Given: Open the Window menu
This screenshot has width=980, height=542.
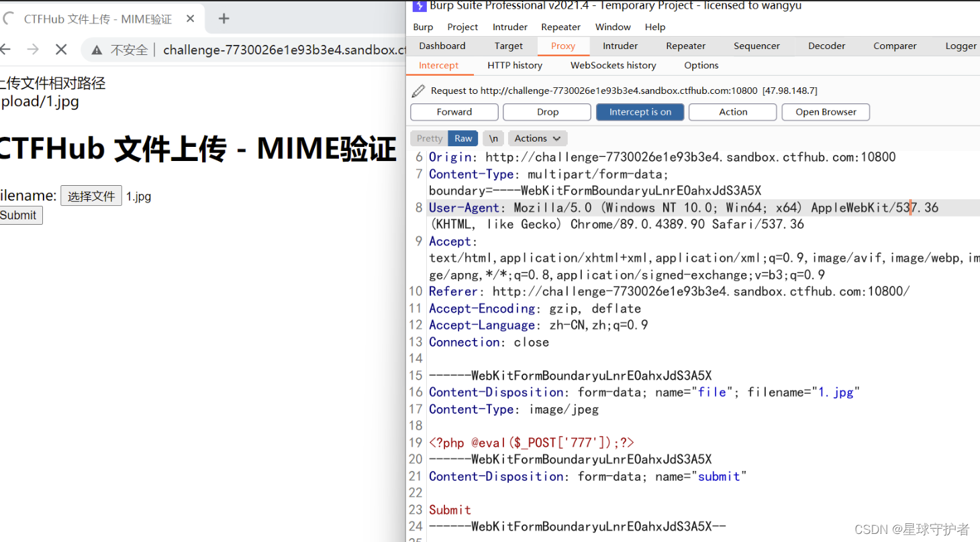Looking at the screenshot, I should (x=613, y=27).
